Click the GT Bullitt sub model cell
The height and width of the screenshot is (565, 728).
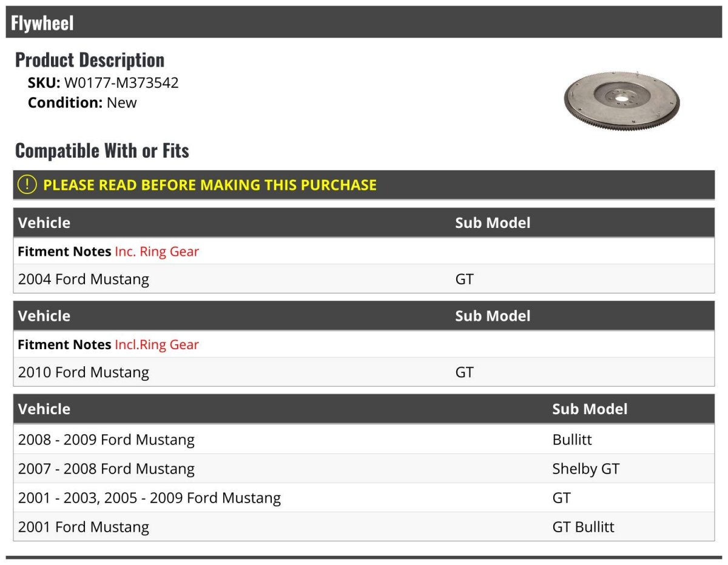coord(583,527)
